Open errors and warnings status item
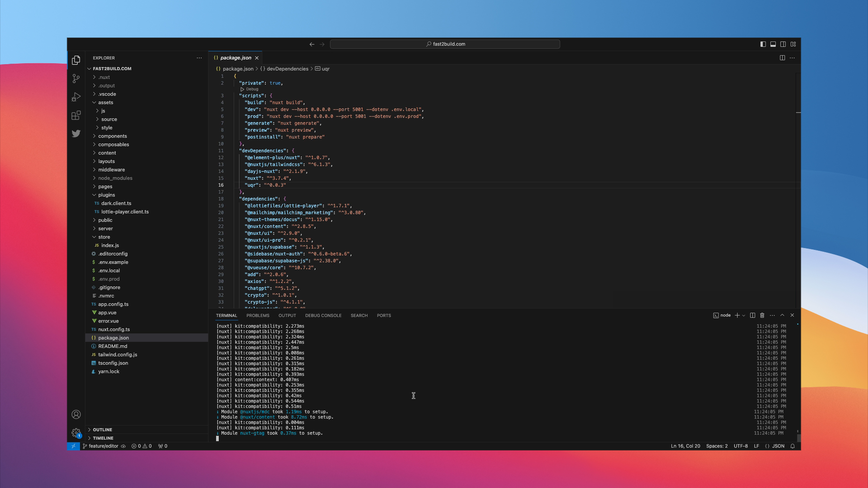868x488 pixels. click(x=142, y=446)
